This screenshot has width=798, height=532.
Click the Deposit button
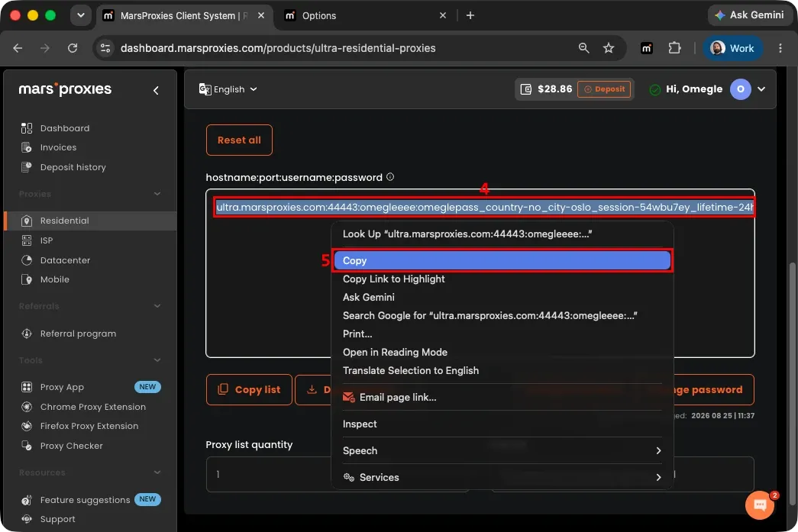coord(604,89)
